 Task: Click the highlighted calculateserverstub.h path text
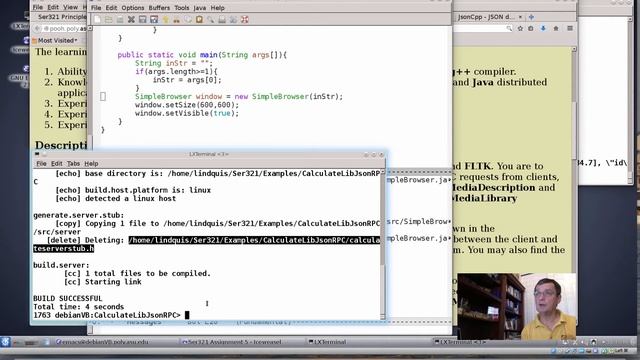click(x=206, y=244)
